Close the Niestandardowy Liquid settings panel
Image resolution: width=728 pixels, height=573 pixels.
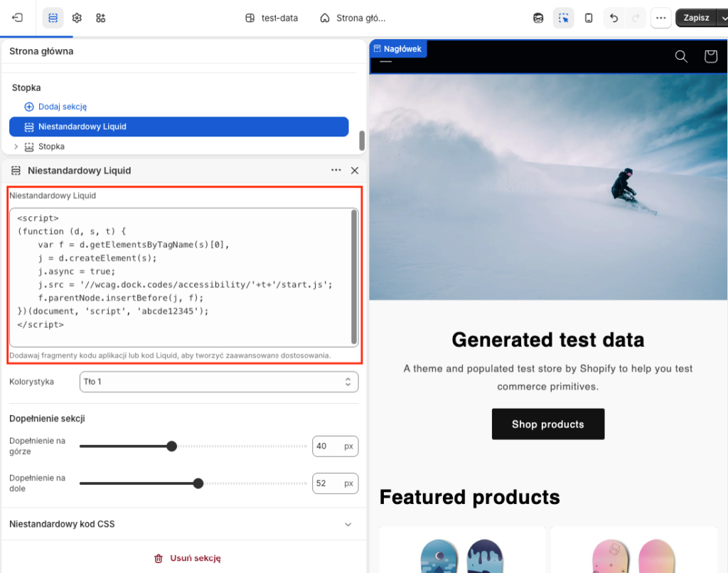coord(355,171)
